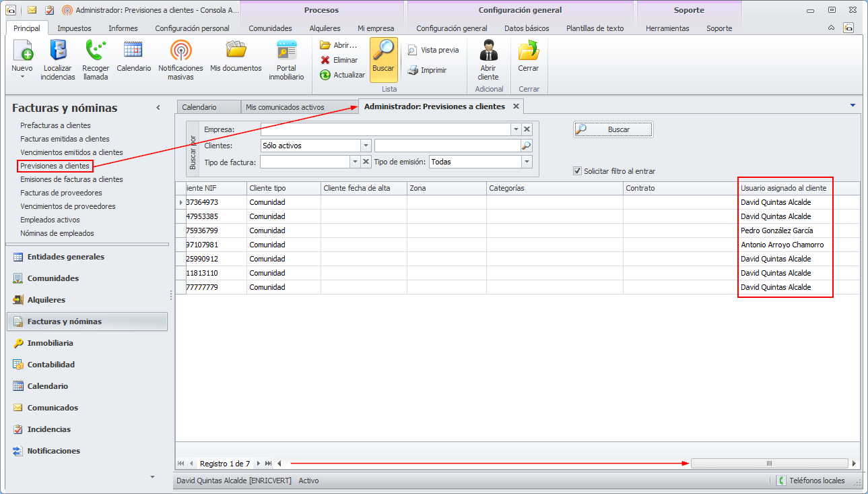Image resolution: width=868 pixels, height=494 pixels.
Task: Open Prefacturas a clientes link
Action: (x=55, y=125)
